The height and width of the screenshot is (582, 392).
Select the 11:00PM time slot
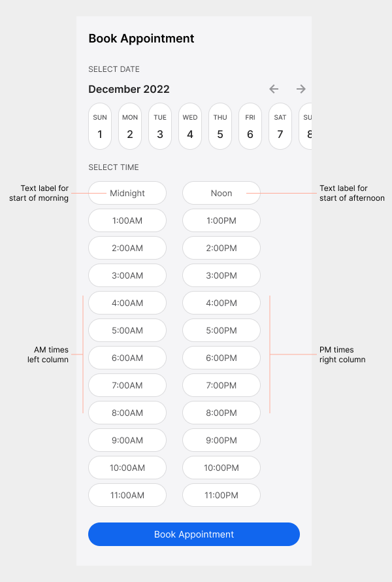(221, 495)
